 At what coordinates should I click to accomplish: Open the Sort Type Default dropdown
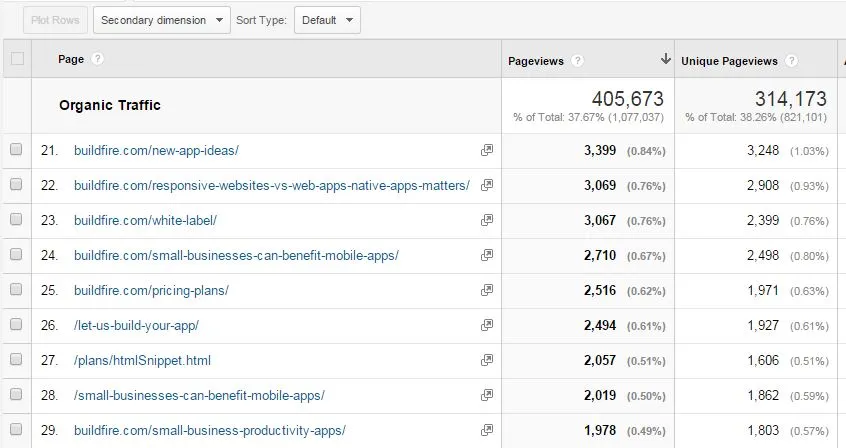[327, 20]
